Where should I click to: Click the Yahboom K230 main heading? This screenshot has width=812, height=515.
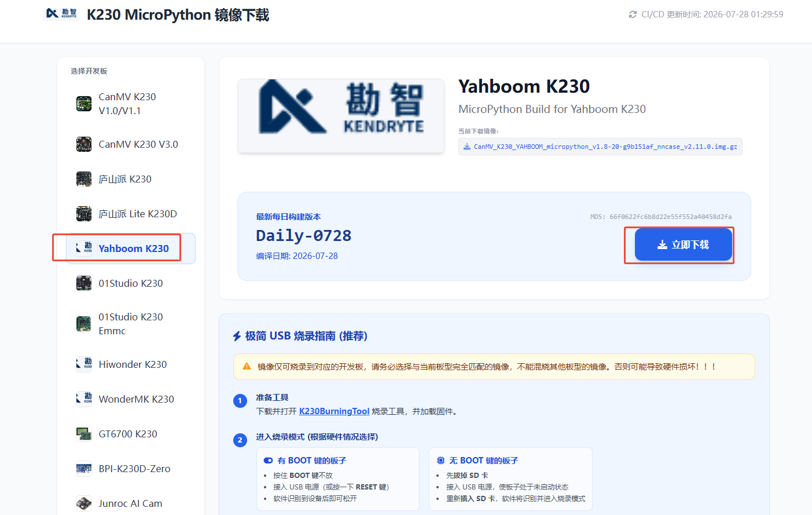[x=524, y=86]
